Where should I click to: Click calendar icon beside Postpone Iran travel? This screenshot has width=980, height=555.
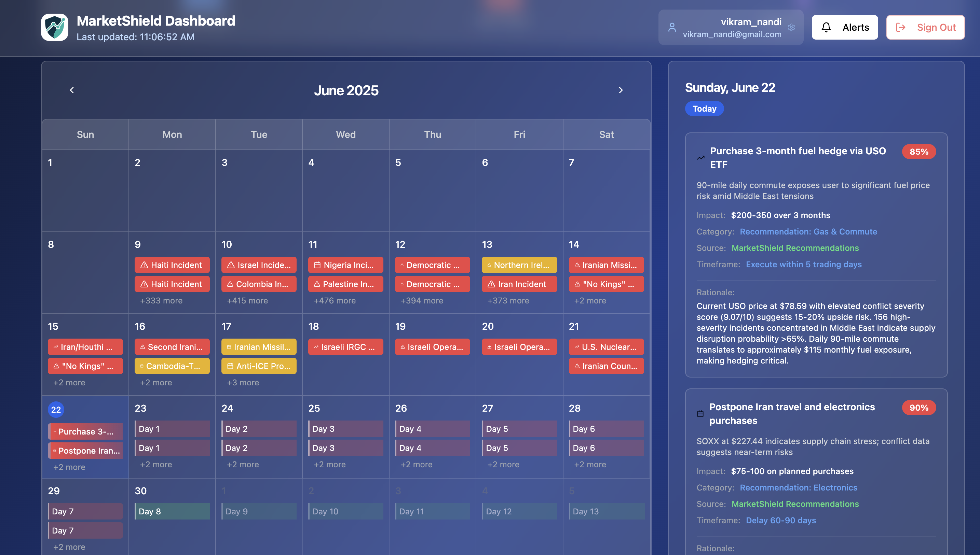[700, 414]
